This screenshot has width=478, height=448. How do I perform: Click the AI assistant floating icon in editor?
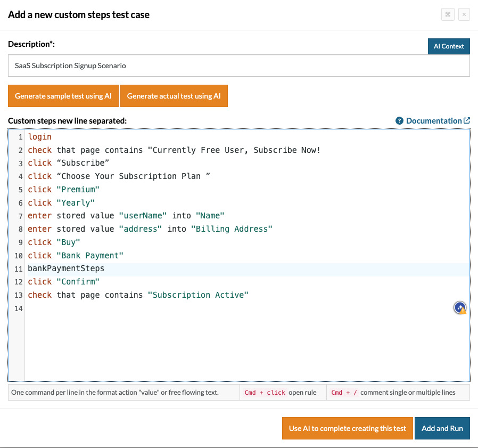(x=460, y=308)
